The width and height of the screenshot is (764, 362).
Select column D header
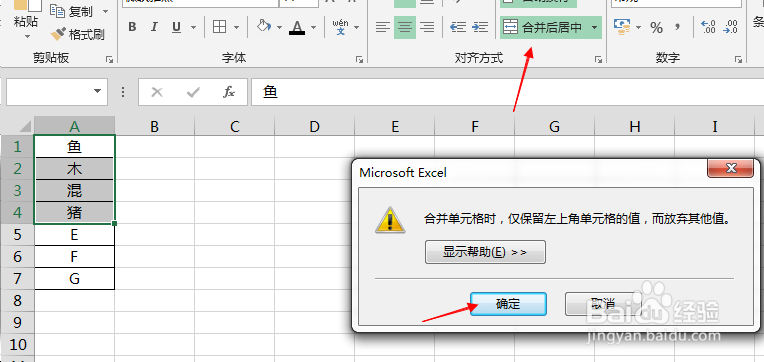point(315,127)
